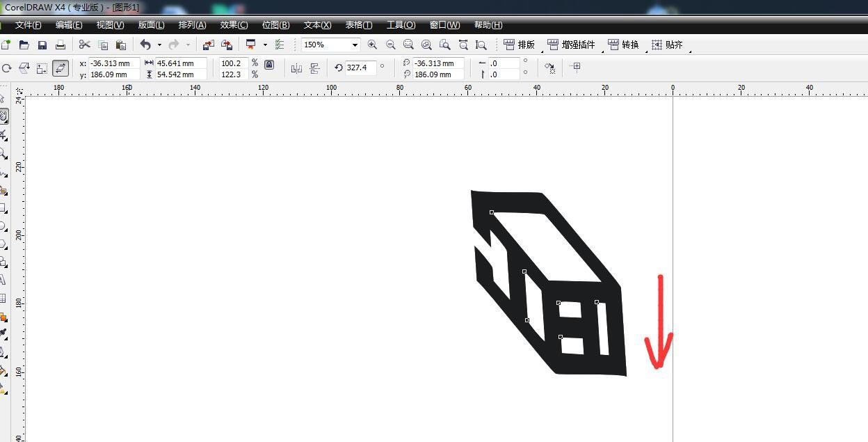This screenshot has height=442, width=868.
Task: Mirror the object horizontally
Action: pyautogui.click(x=296, y=68)
